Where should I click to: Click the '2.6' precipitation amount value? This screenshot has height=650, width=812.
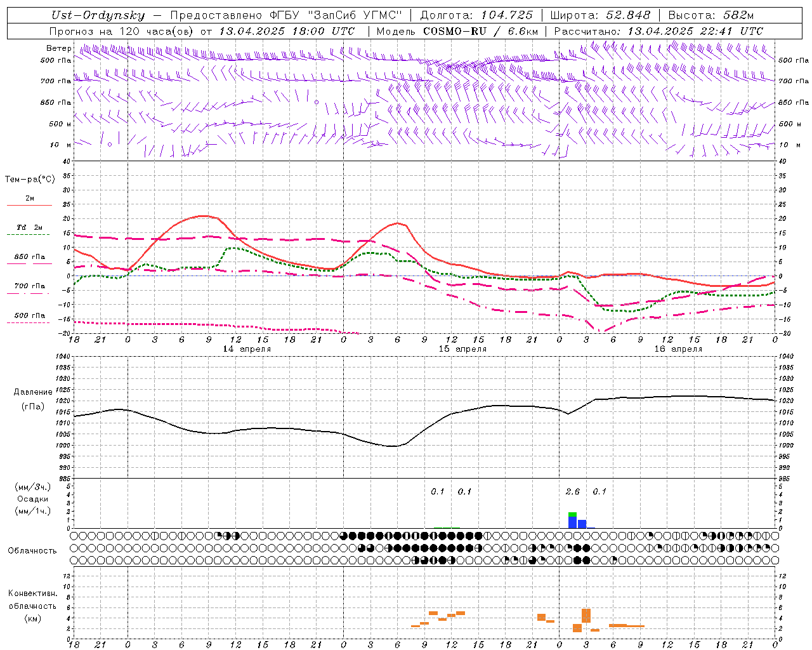tap(572, 492)
